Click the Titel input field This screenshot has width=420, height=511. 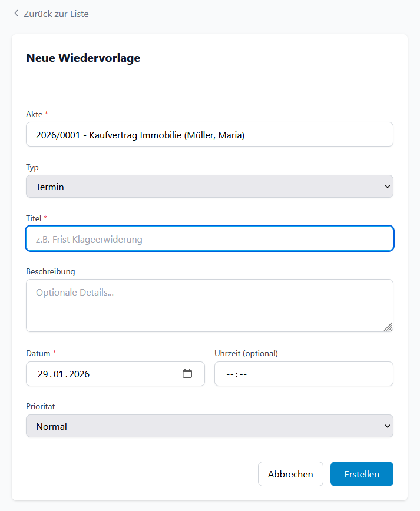209,238
